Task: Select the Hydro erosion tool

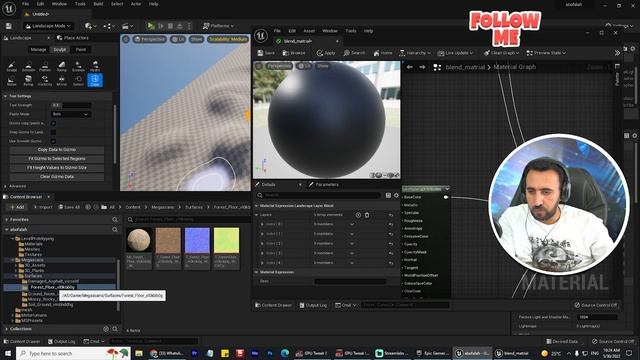Action: [95, 66]
